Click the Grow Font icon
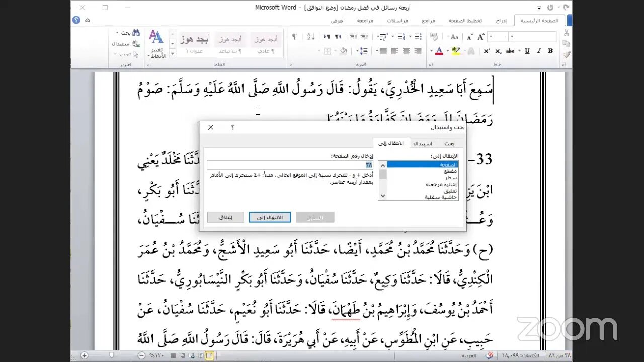 point(482,37)
